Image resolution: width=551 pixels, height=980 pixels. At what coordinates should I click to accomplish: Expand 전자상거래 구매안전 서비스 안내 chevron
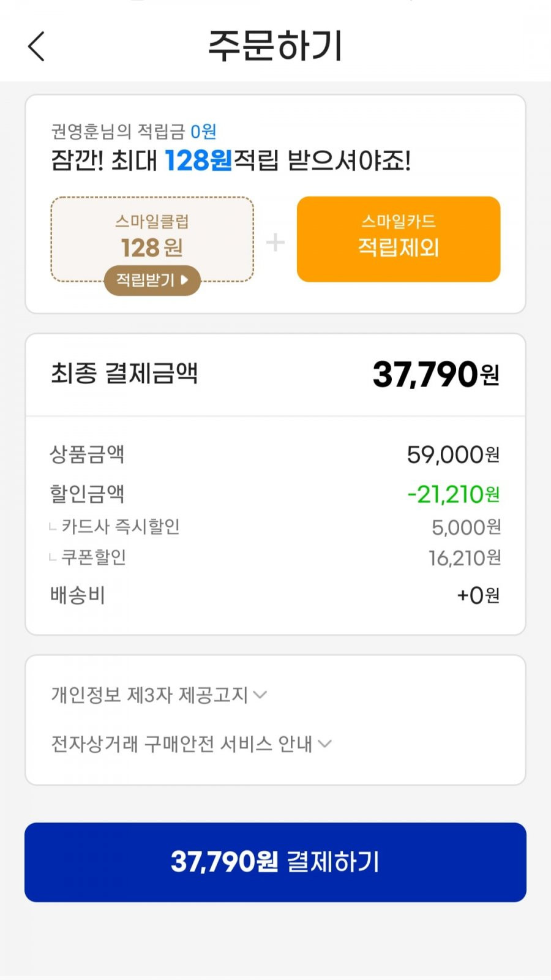click(x=324, y=744)
